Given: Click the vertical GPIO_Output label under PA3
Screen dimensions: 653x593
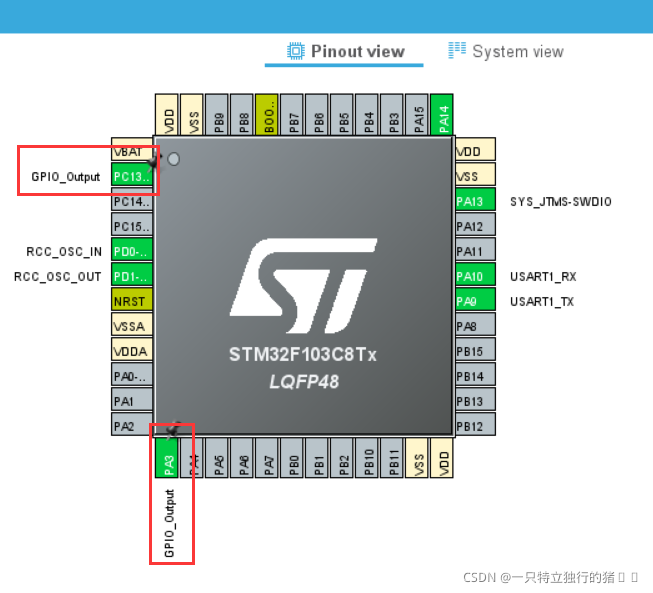Looking at the screenshot, I should [169, 523].
